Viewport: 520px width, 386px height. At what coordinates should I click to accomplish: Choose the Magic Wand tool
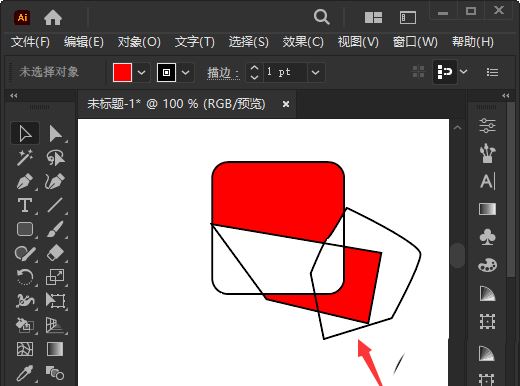click(x=25, y=157)
